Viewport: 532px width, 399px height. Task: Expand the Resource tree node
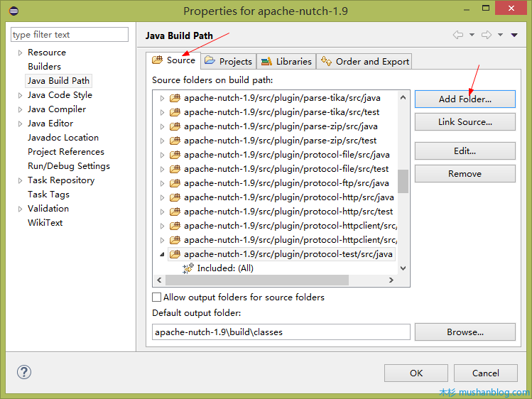tap(20, 53)
